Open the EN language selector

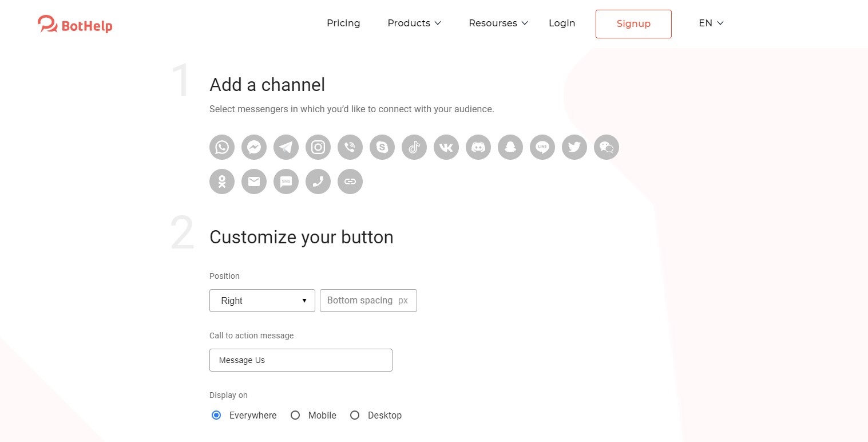click(710, 23)
